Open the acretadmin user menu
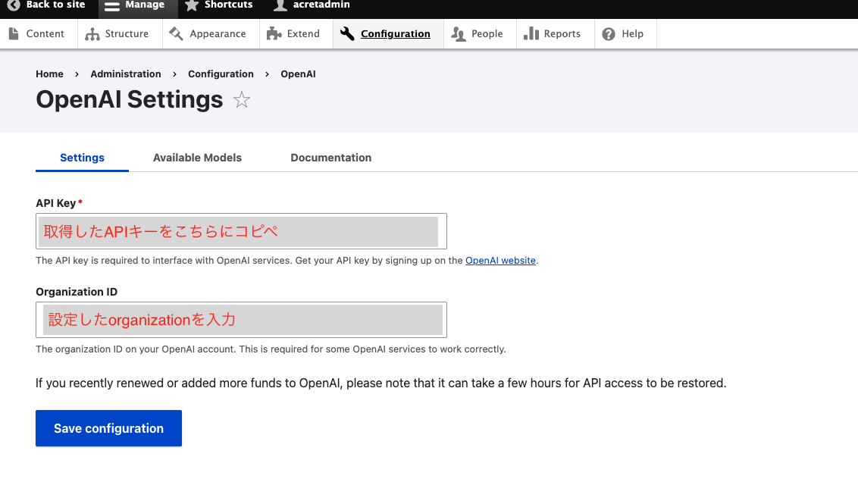This screenshot has height=504, width=858. coord(314,6)
